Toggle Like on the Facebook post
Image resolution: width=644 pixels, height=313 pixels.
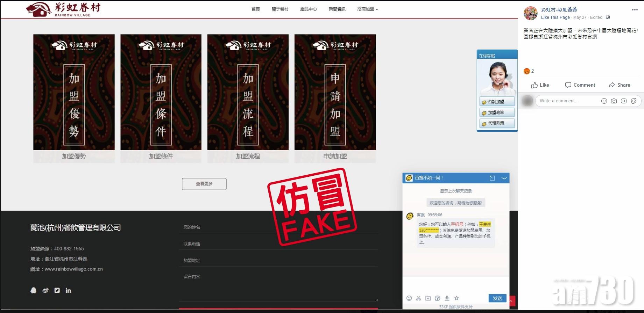(540, 85)
